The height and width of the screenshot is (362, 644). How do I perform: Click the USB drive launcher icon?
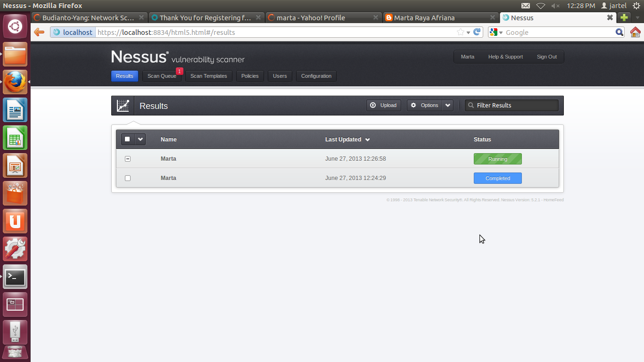(x=15, y=332)
